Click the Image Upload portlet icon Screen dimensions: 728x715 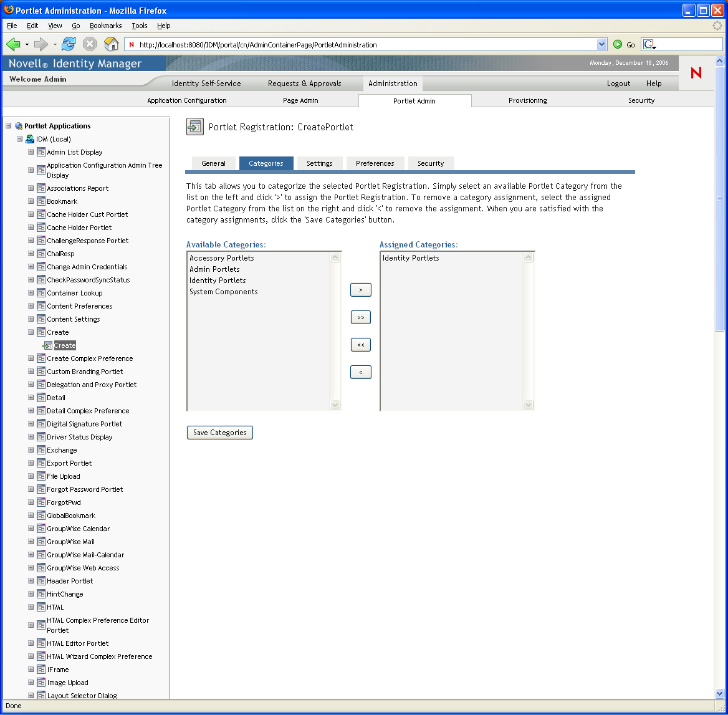[41, 682]
